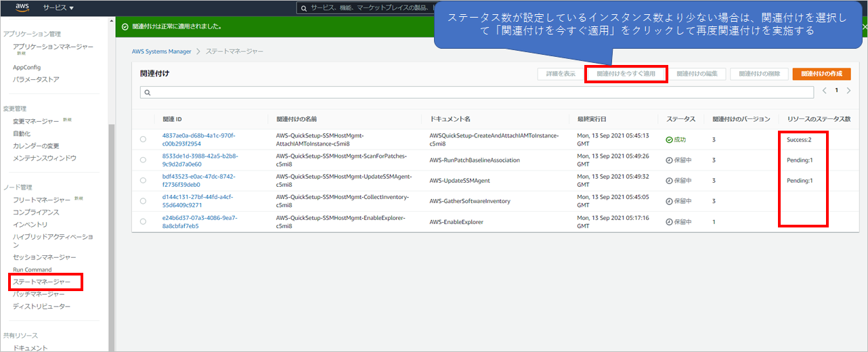This screenshot has width=868, height=352.
Task: Click AWS-RunPatchBaselineAssociation document name
Action: tap(475, 160)
